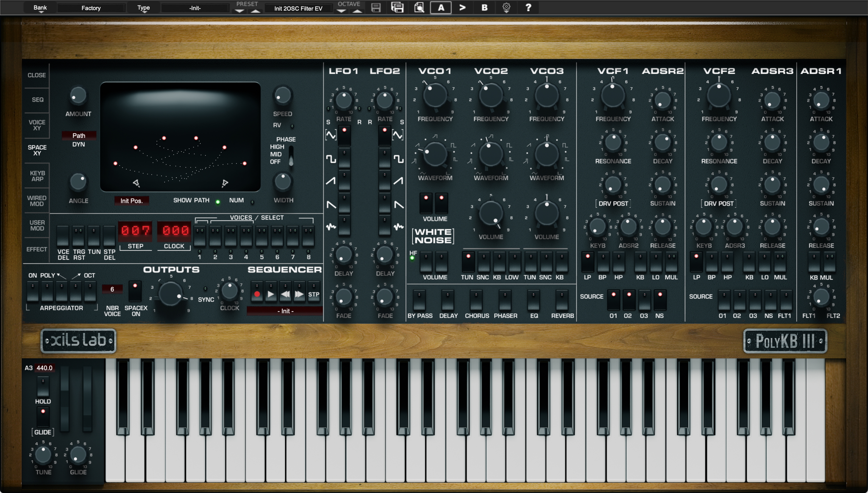The width and height of the screenshot is (868, 493).
Task: Open the SEQ panel tab
Action: tap(37, 100)
